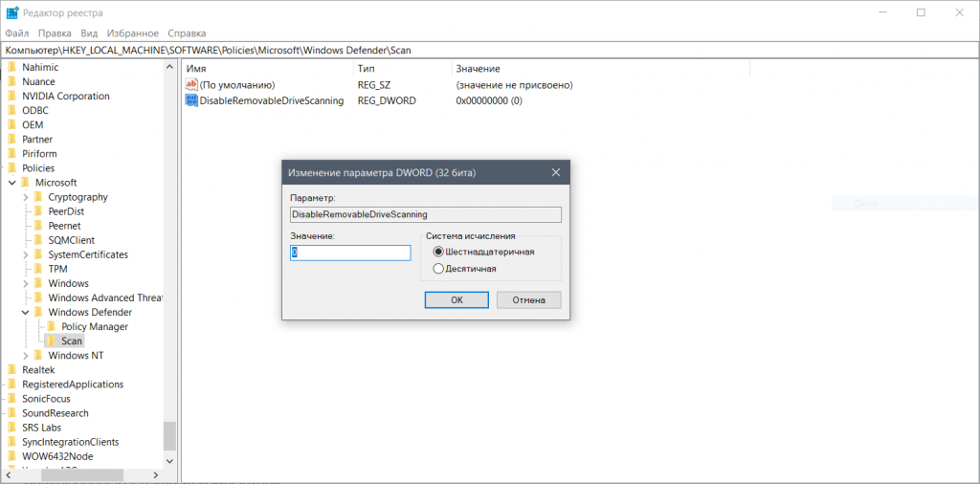The image size is (980, 484).
Task: Click the Параметр name field
Action: pyautogui.click(x=426, y=214)
